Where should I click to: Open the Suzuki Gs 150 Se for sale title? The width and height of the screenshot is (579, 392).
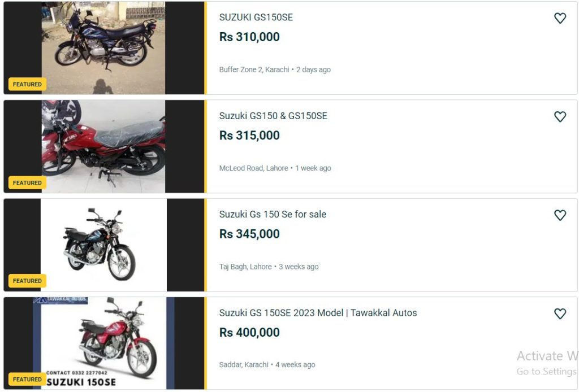point(273,214)
